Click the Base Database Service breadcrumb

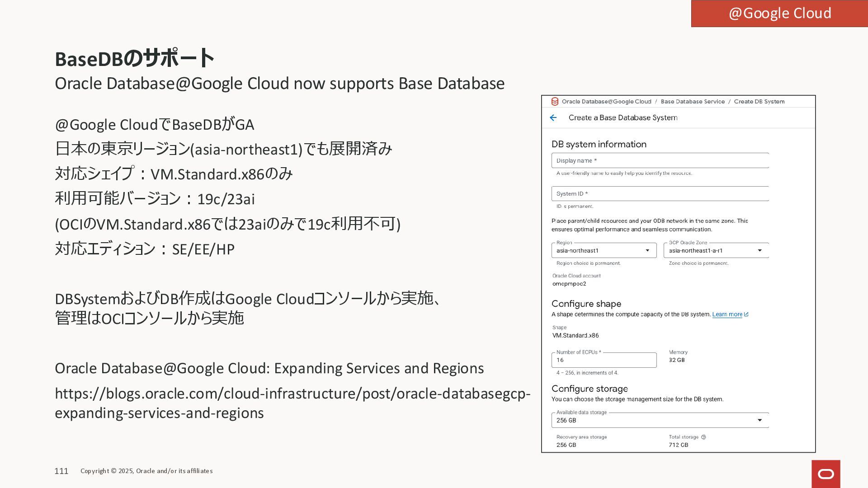coord(693,102)
